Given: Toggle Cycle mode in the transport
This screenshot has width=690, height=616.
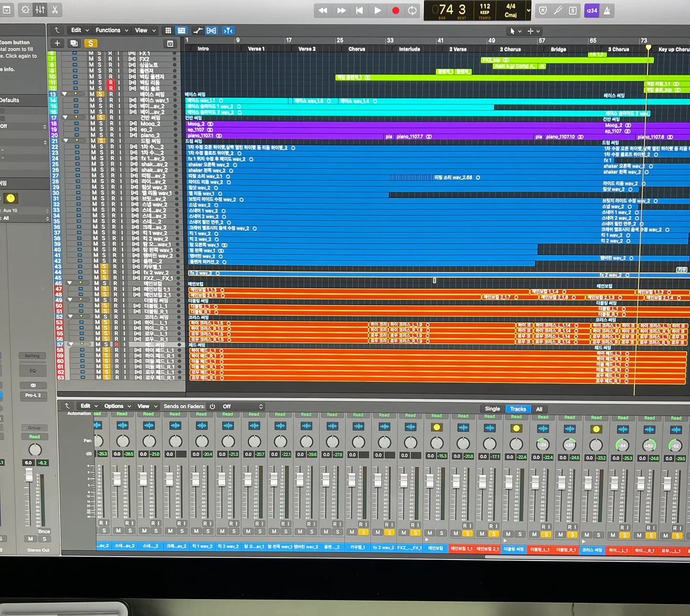Looking at the screenshot, I should pyautogui.click(x=413, y=11).
